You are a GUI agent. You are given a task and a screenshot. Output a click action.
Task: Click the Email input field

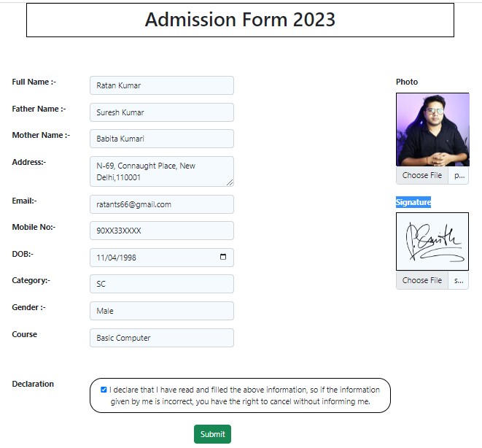coord(161,204)
